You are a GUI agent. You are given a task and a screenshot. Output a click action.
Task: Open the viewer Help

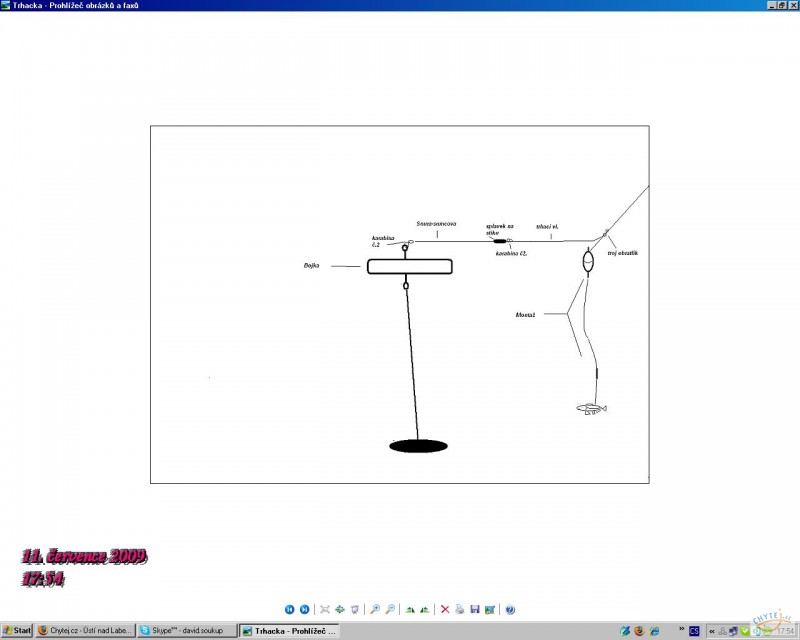510,609
